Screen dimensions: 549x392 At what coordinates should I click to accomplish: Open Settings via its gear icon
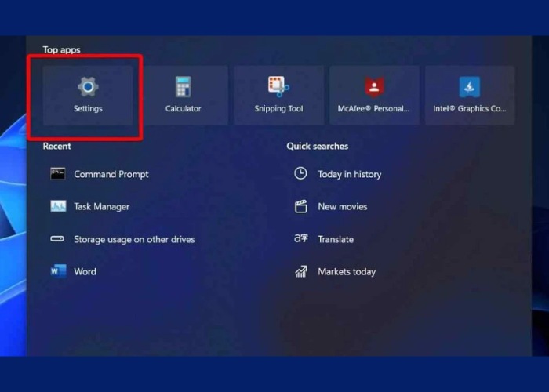click(88, 86)
